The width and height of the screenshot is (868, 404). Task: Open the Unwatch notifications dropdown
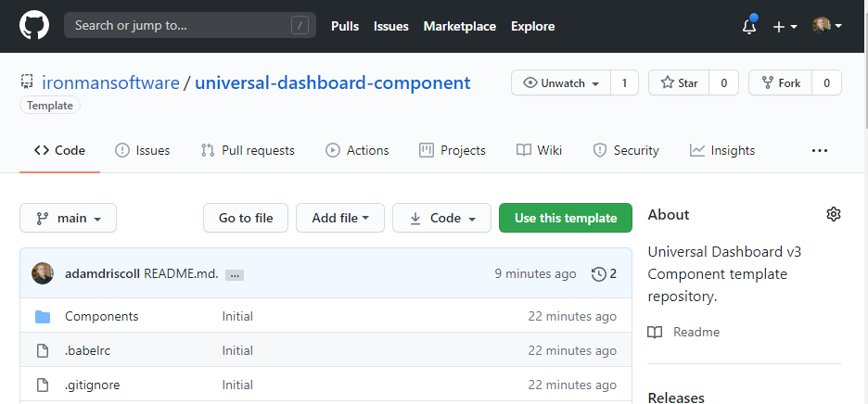[x=561, y=82]
